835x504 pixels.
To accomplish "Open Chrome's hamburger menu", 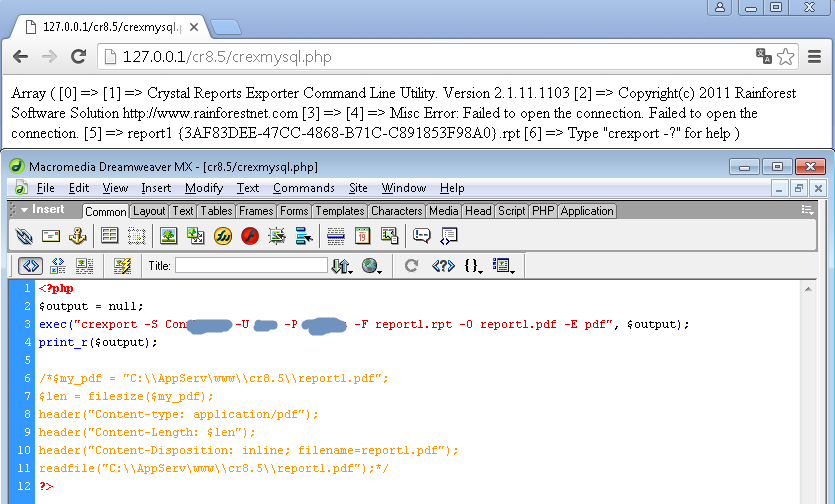I will coord(814,56).
